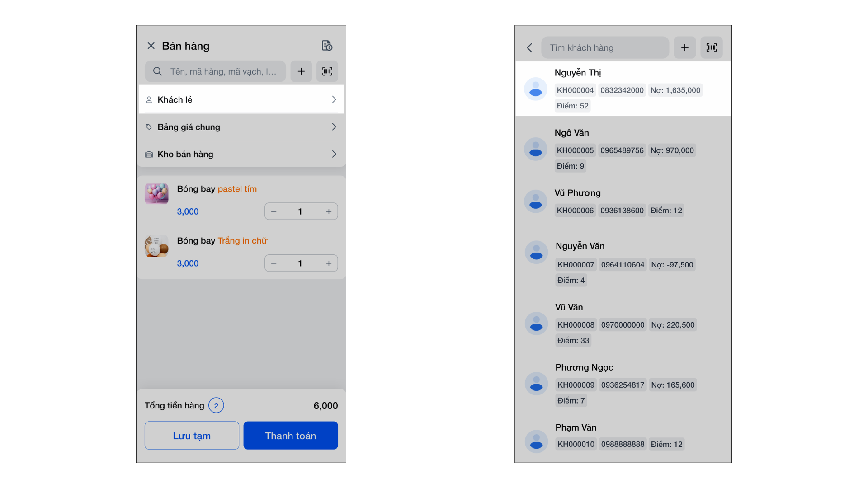Image resolution: width=868 pixels, height=488 pixels.
Task: Increase quantity of Bóng bay Trắng in chữ
Action: click(329, 263)
